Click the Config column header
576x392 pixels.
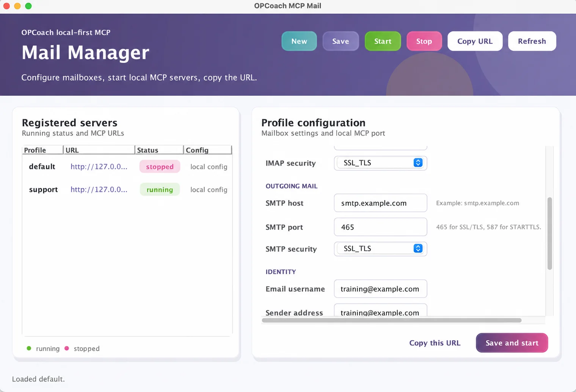pyautogui.click(x=208, y=150)
